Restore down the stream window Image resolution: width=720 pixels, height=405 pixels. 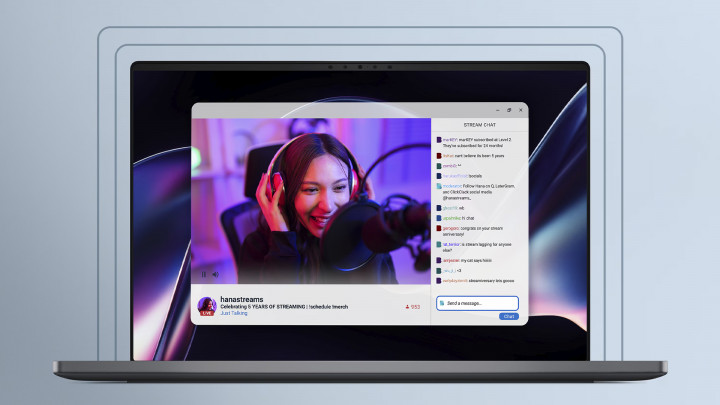pos(509,110)
